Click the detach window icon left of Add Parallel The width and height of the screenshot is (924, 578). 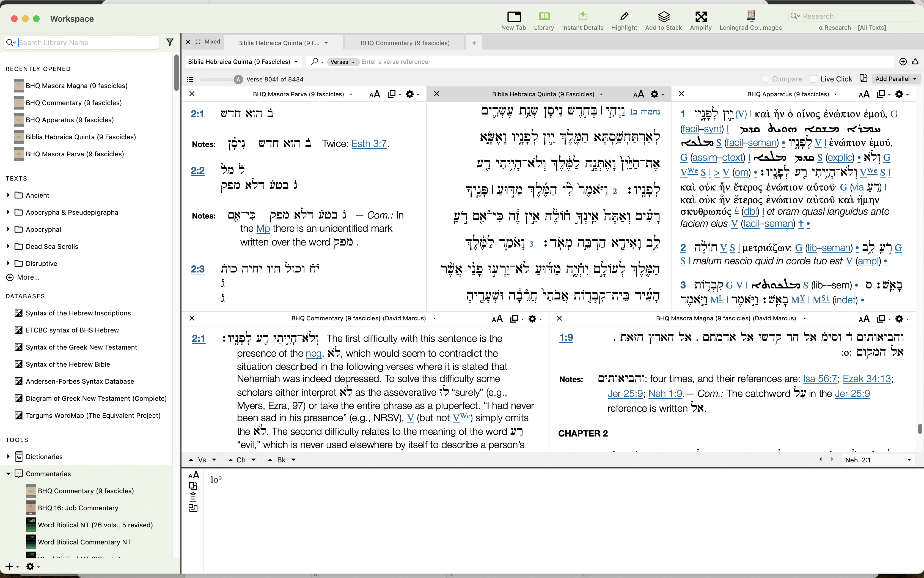click(863, 78)
